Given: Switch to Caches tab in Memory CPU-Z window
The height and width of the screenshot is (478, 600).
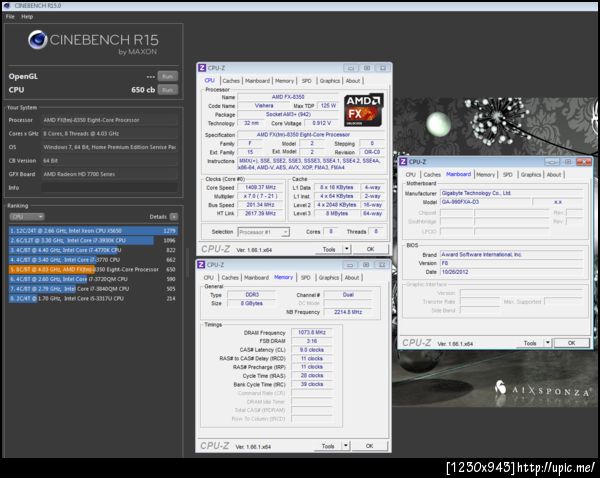Looking at the screenshot, I should pyautogui.click(x=230, y=277).
